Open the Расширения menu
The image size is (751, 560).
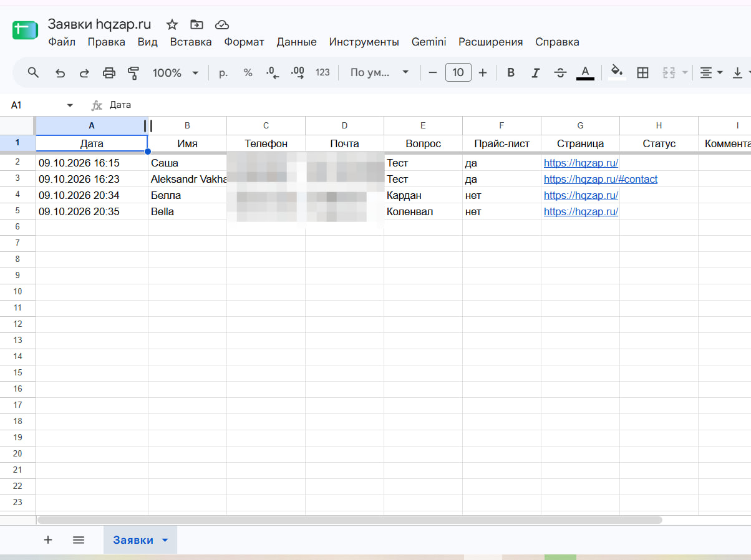491,42
